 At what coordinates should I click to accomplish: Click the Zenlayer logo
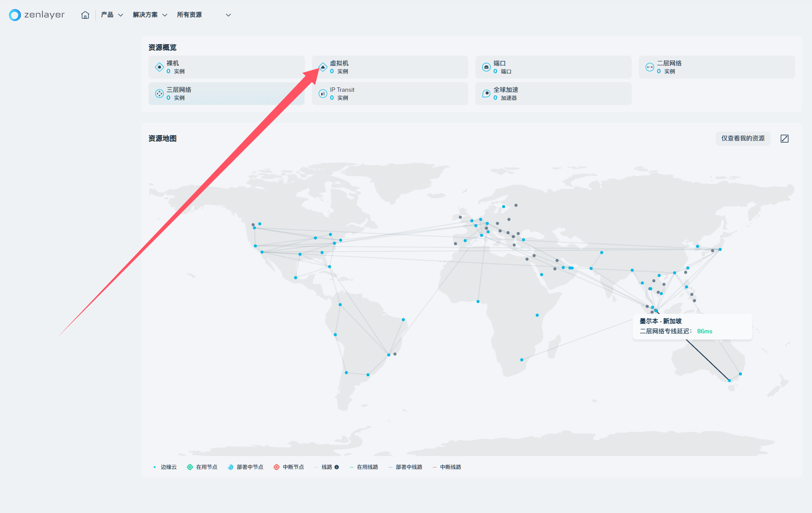pos(37,15)
